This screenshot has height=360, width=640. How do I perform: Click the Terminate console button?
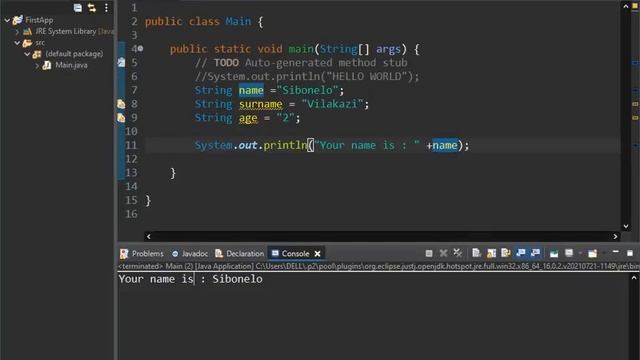(x=429, y=253)
